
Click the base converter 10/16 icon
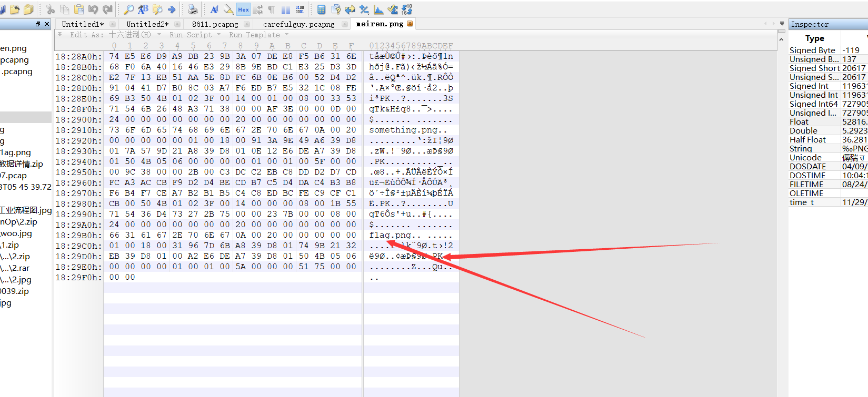coord(407,9)
